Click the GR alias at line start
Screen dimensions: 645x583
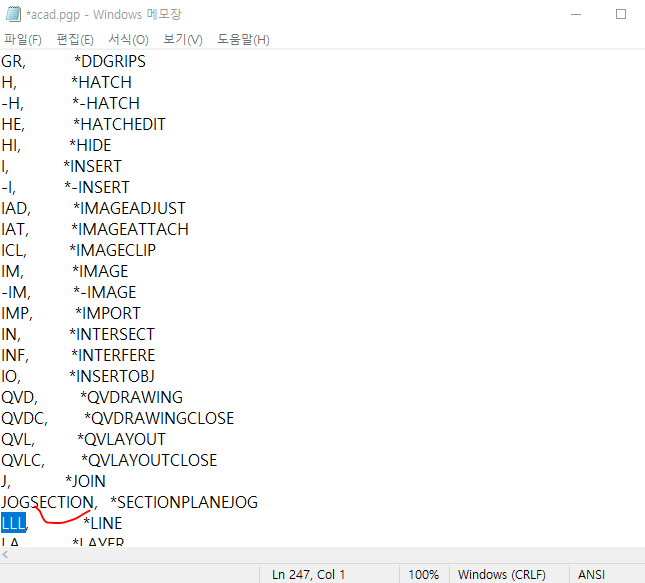[x=12, y=61]
